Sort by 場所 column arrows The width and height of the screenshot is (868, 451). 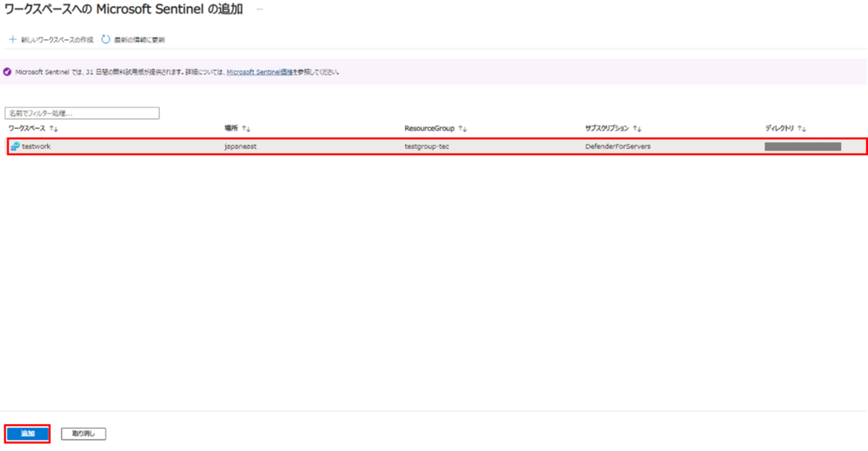[x=246, y=129]
